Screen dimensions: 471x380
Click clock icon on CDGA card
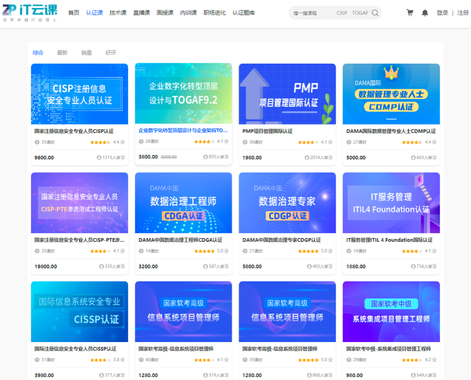[x=141, y=251]
